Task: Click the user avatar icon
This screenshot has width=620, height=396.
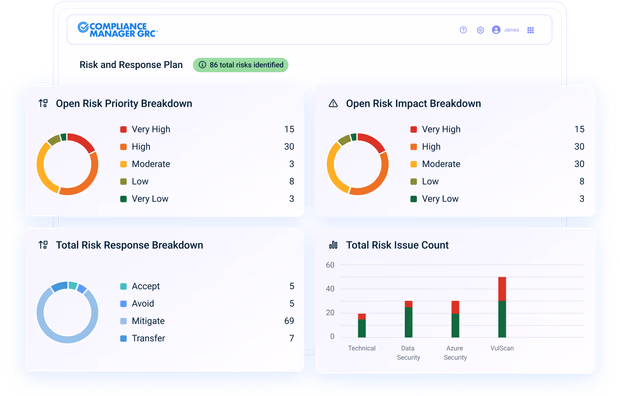Action: (496, 30)
